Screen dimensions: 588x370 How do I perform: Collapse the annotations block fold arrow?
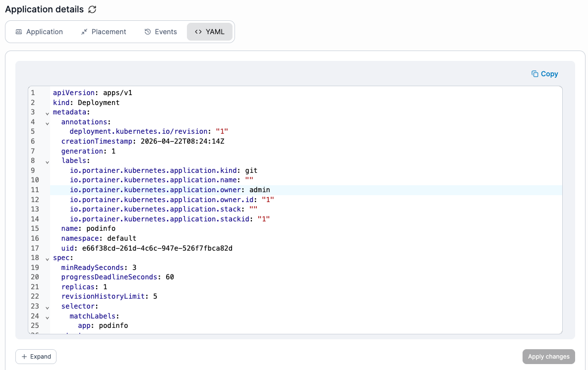coord(47,123)
